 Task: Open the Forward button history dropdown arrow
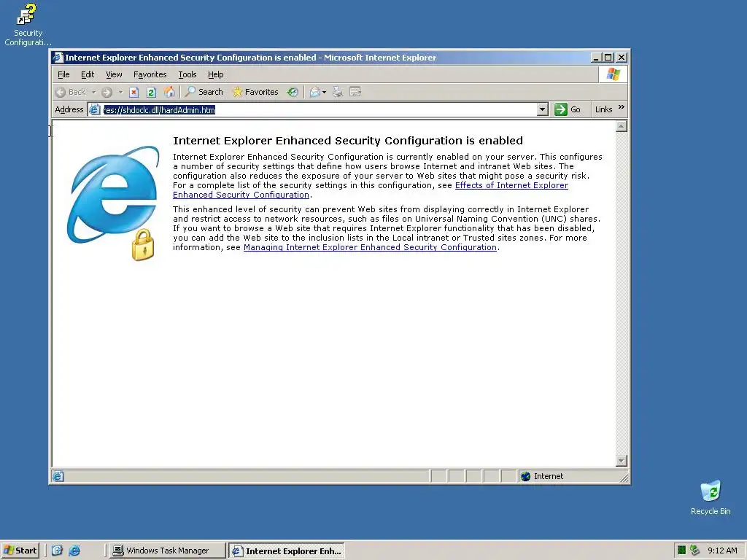pos(120,92)
